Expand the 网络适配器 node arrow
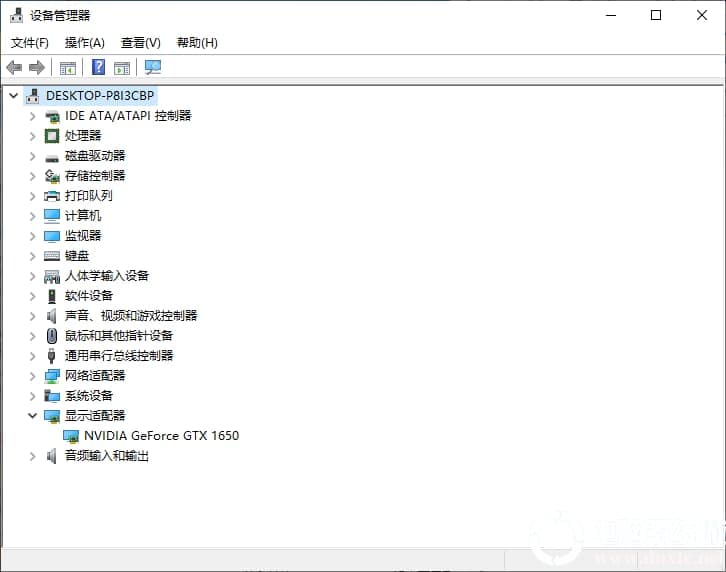726x572 pixels. (32, 376)
